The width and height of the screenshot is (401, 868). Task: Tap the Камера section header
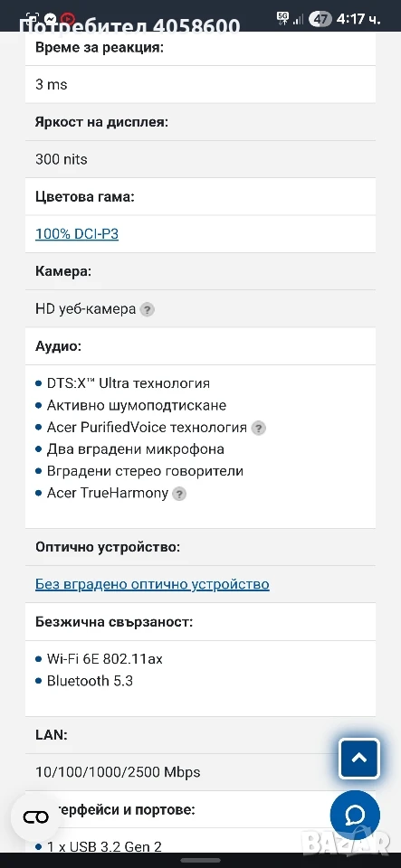63,271
